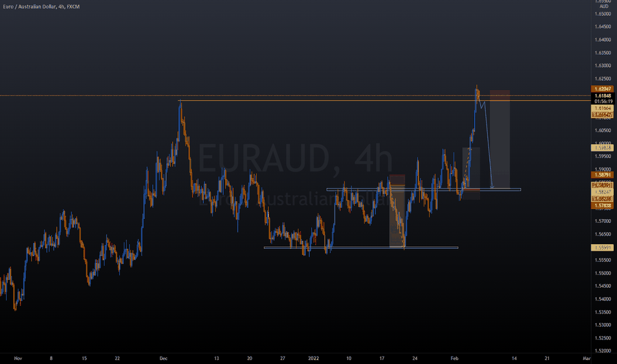Image resolution: width=617 pixels, height=364 pixels.
Task: Select the lower support rectangle near 1.5599
Action: (361, 248)
